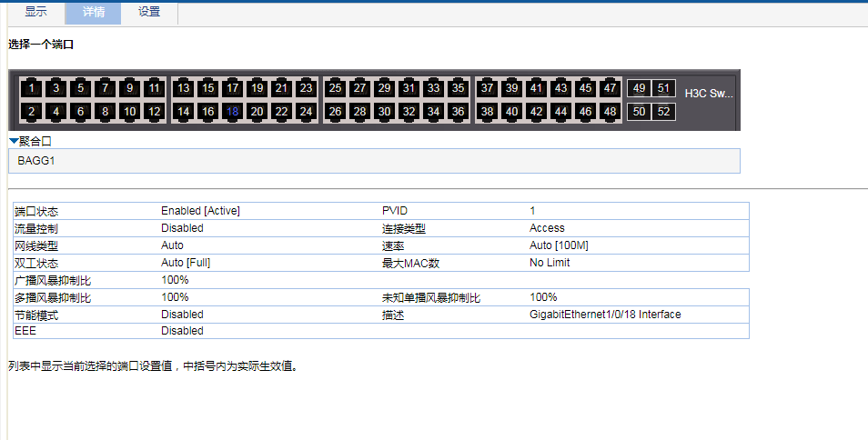Select port 36 on the switch panel
This screenshot has height=440, width=868.
(x=458, y=112)
